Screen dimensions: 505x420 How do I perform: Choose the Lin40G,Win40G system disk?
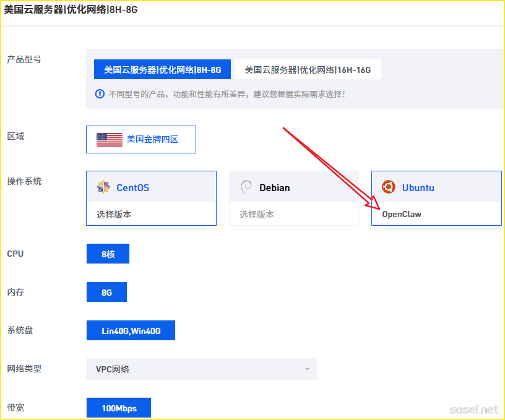click(x=131, y=331)
